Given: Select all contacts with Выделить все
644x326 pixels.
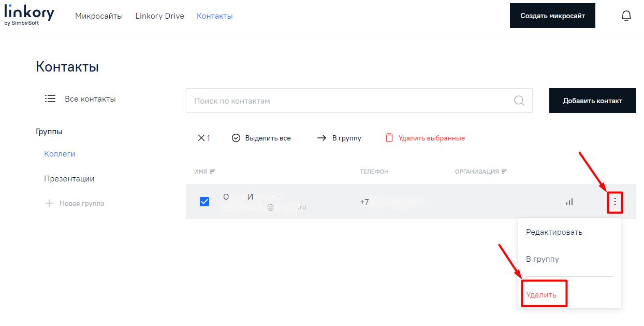Looking at the screenshot, I should [261, 138].
